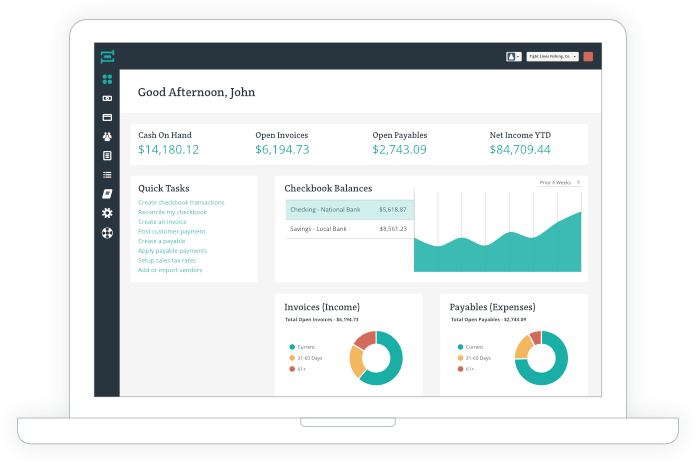This screenshot has width=696, height=466.
Task: Open the dashboard four-dots icon in sidebar
Action: (x=107, y=79)
